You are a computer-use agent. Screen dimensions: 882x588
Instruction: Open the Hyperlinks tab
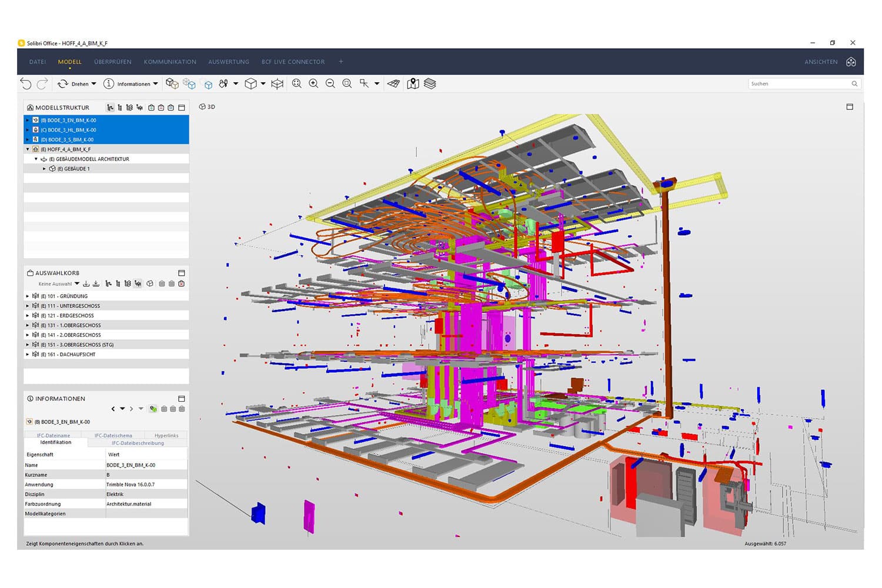[x=166, y=436]
